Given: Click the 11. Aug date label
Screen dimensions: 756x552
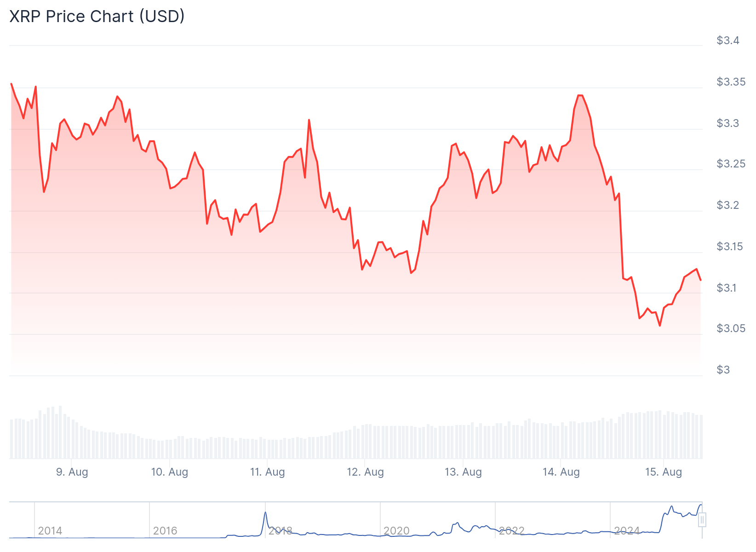Looking at the screenshot, I should coord(268,472).
